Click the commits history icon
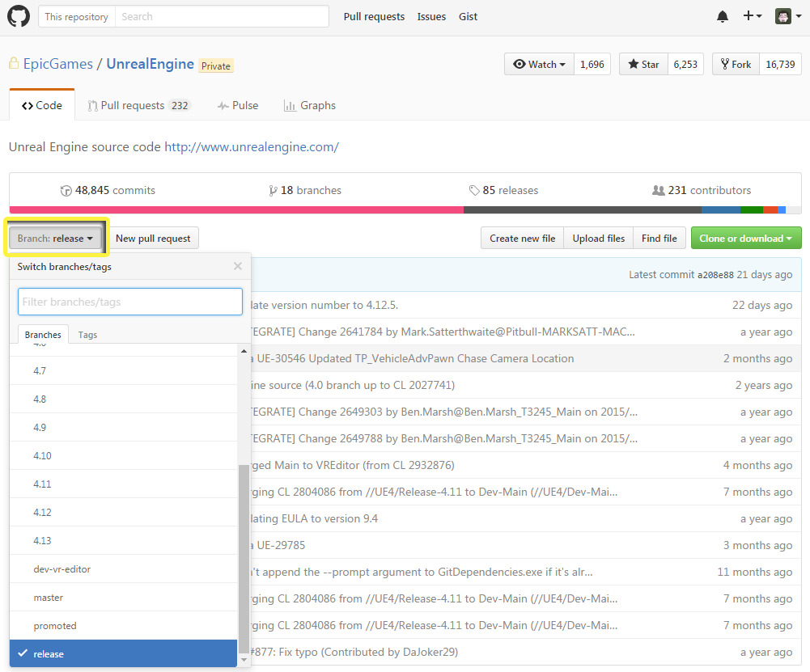Viewport: 810px width, 672px height. 66,191
